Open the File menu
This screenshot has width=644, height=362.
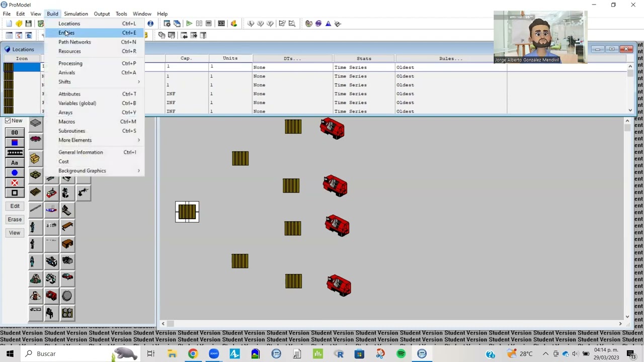7,14
